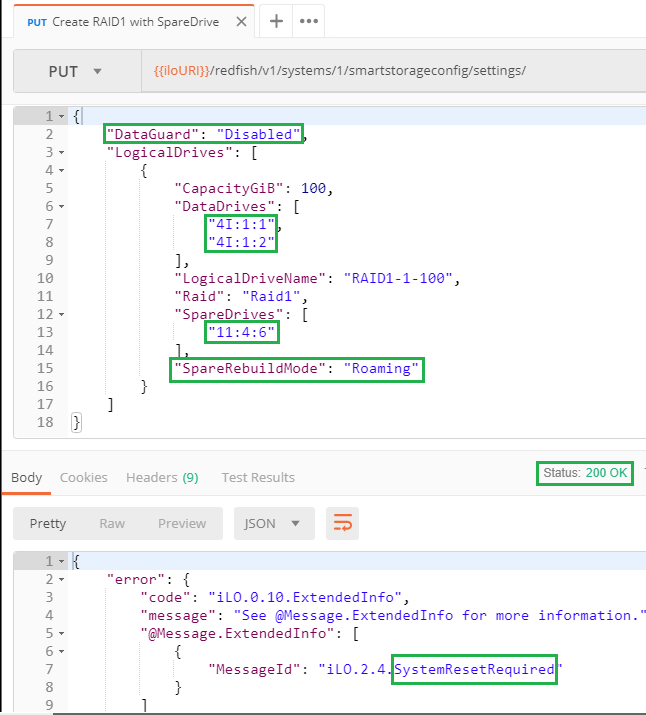The height and width of the screenshot is (715, 646).
Task: Collapse the response object fold arrow on line 6
Action: tap(62, 652)
